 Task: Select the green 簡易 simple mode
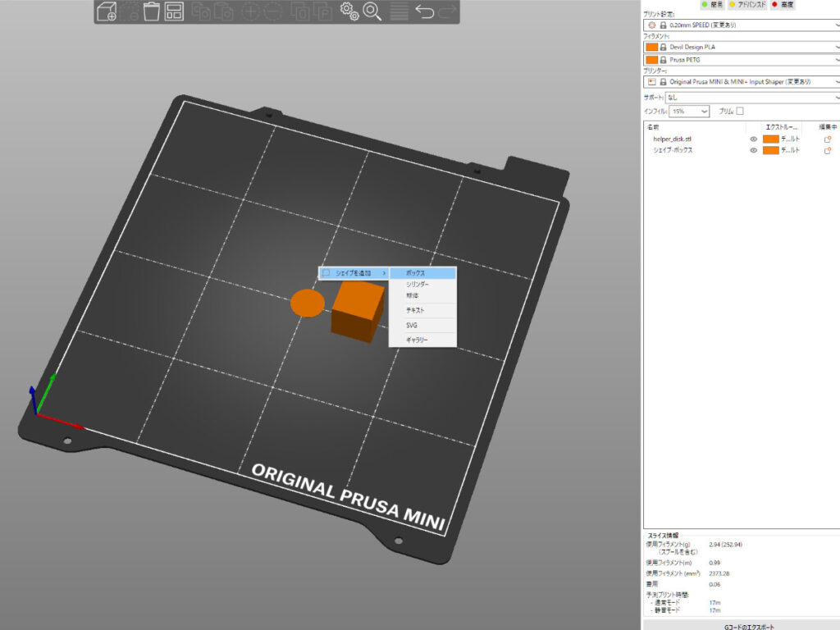[x=713, y=4]
